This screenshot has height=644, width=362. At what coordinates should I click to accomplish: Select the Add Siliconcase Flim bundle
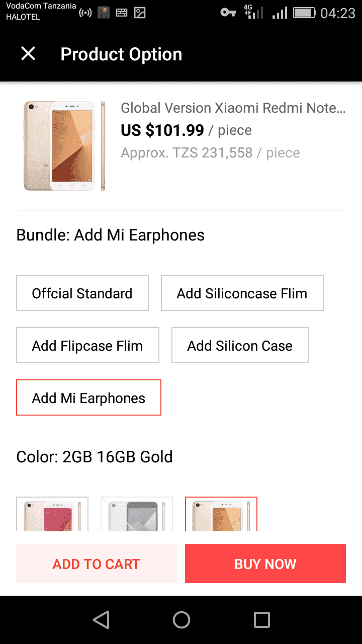click(242, 293)
